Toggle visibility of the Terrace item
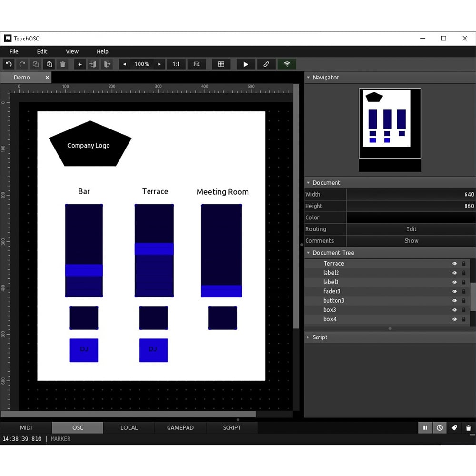The height and width of the screenshot is (476, 476). [454, 264]
